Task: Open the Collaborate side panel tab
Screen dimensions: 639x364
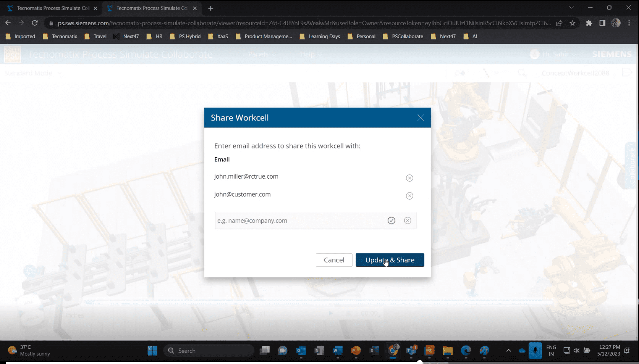Action: (x=632, y=166)
